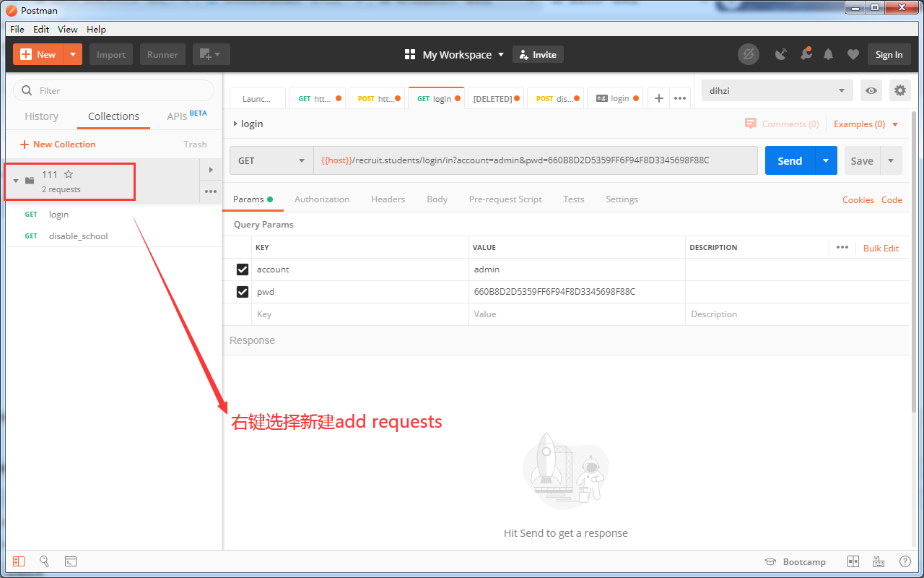Open the Tests request tab

coord(574,199)
